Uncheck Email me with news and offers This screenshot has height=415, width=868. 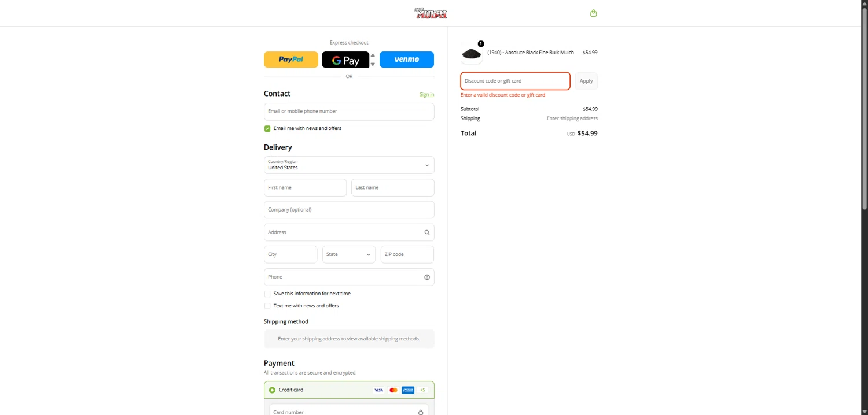click(267, 128)
